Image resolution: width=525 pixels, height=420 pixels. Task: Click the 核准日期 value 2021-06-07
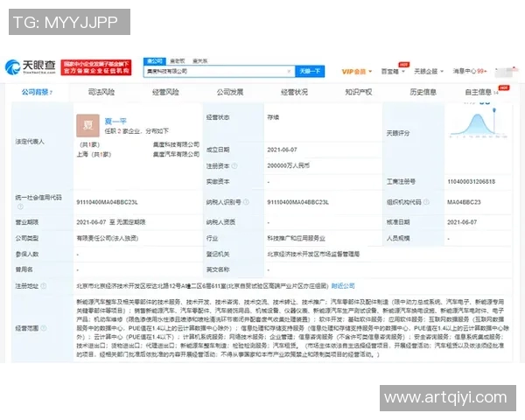coord(462,222)
